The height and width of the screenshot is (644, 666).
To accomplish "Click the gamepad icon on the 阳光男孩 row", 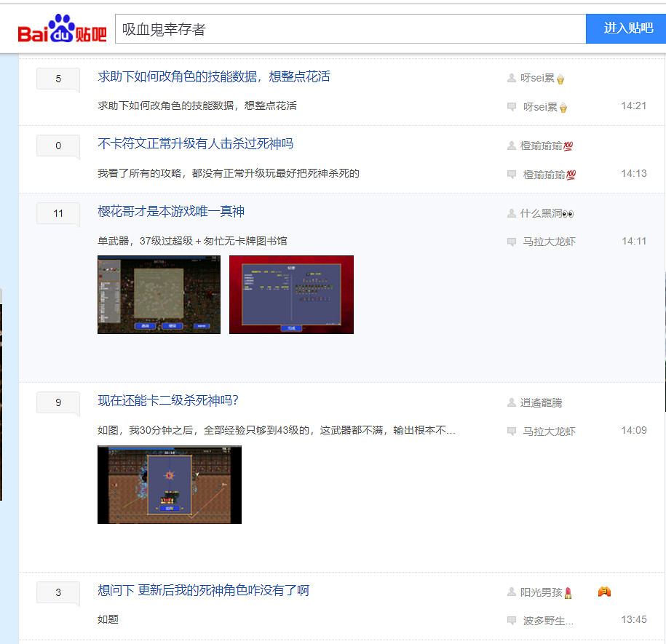I will (x=603, y=592).
